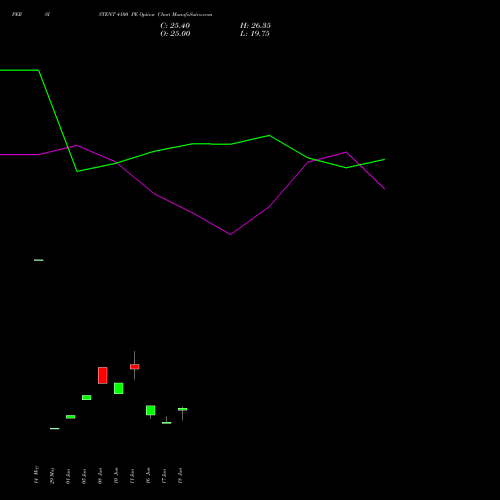The image size is (500, 500).
Task: Select the 08 Jun date label
Action: coord(100,476)
